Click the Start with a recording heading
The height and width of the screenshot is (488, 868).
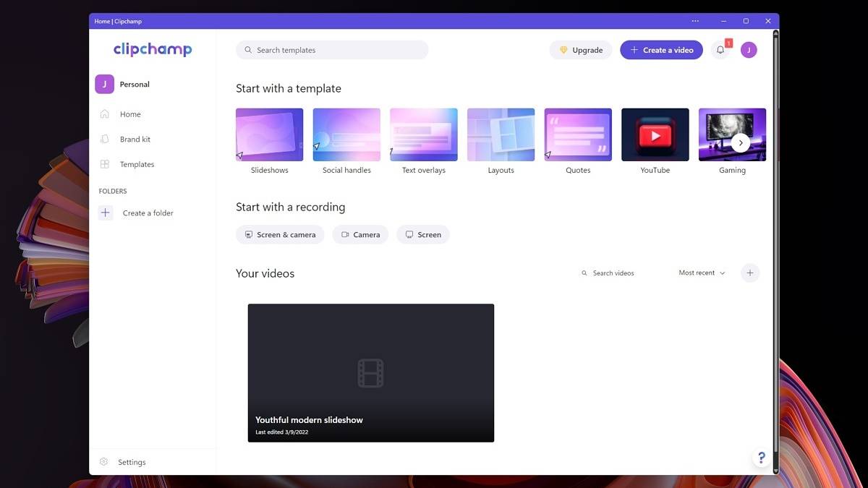(x=291, y=207)
